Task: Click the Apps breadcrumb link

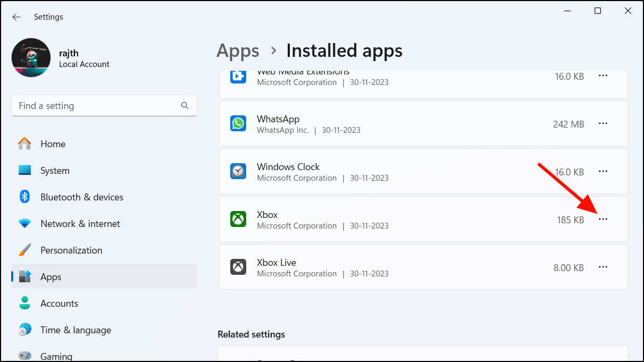Action: [238, 50]
